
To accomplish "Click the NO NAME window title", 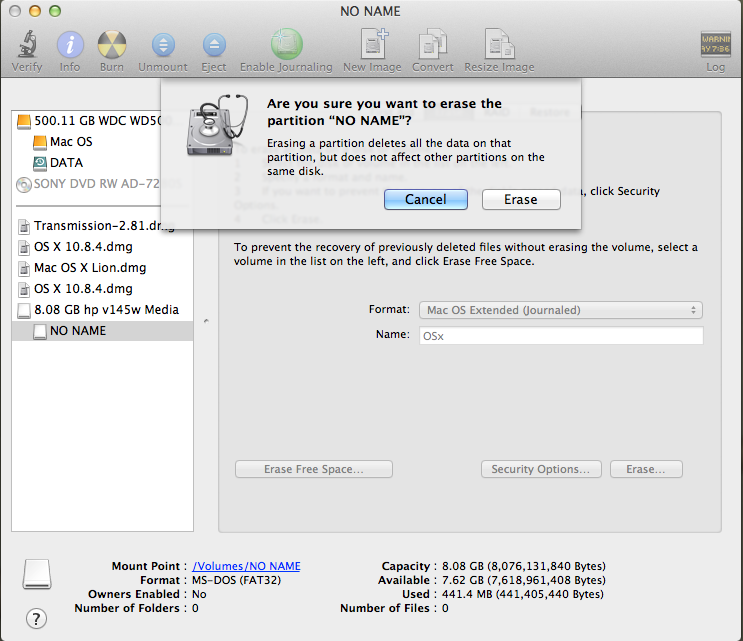I will pos(370,11).
